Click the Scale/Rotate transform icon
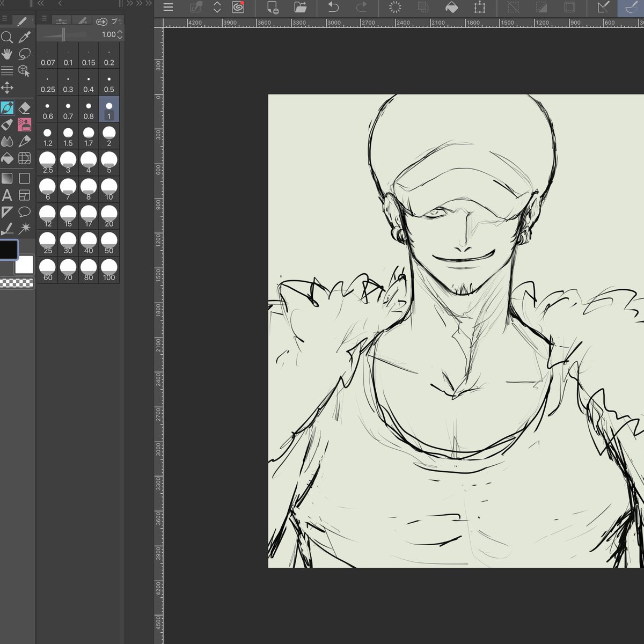Image resolution: width=644 pixels, height=644 pixels. tap(480, 8)
